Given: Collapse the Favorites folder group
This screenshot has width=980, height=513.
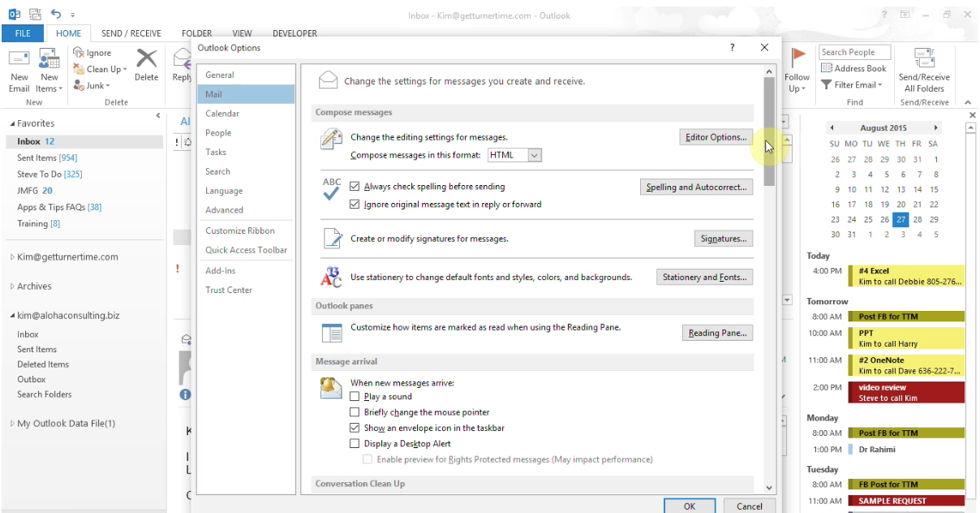Looking at the screenshot, I should click(12, 124).
